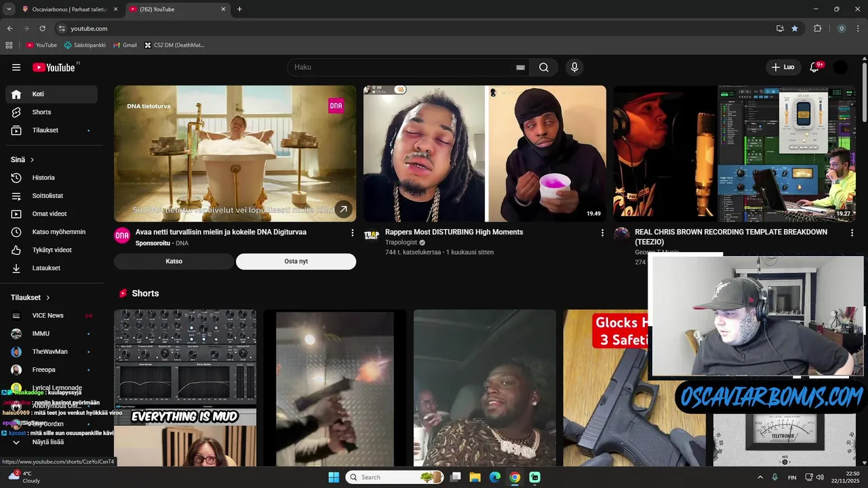Open Soittolistat in the sidebar

click(x=52, y=196)
